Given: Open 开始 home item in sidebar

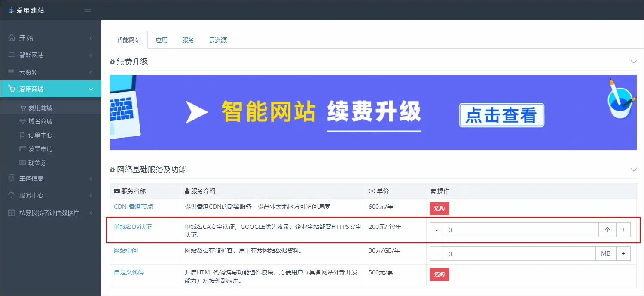Looking at the screenshot, I should click(26, 38).
